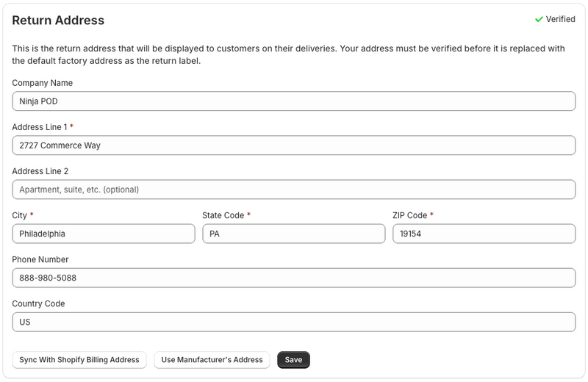Screen dimensions: 588x382
Task: Click the Address Line 1 label
Action: (40, 127)
